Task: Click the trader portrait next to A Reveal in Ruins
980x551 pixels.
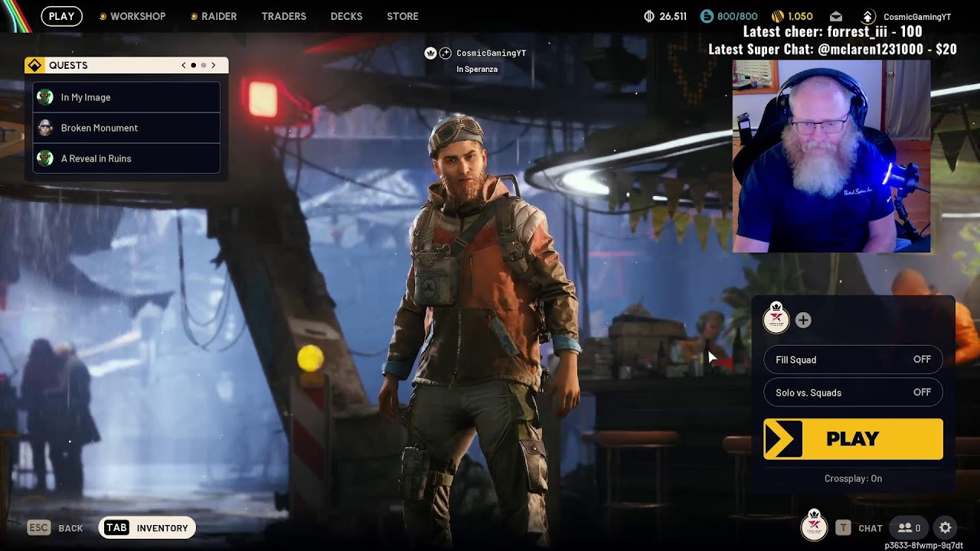Action: point(45,158)
